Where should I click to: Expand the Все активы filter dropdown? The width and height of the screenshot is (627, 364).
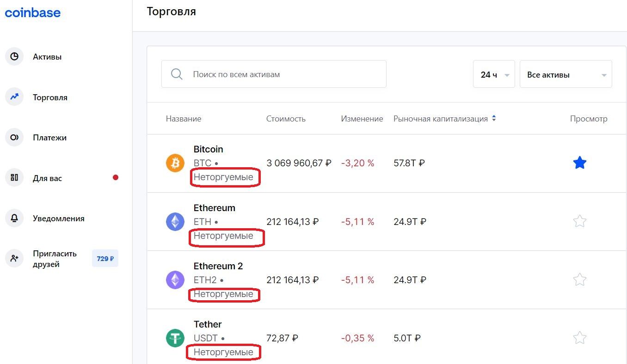[x=566, y=74]
